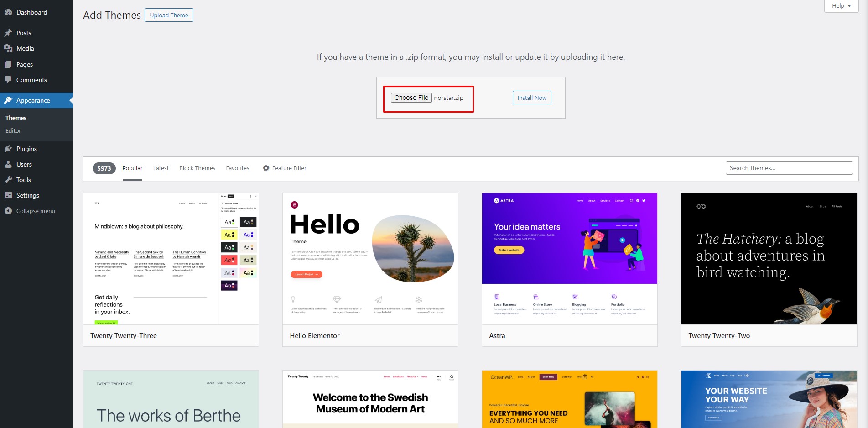Click the Posts pushpin icon
The image size is (868, 428).
click(8, 33)
